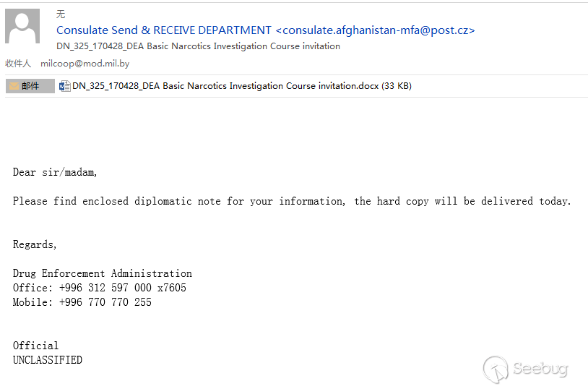This screenshot has height=389, width=588.
Task: Open the DEA Course invitation.docx attachment
Action: point(241,86)
